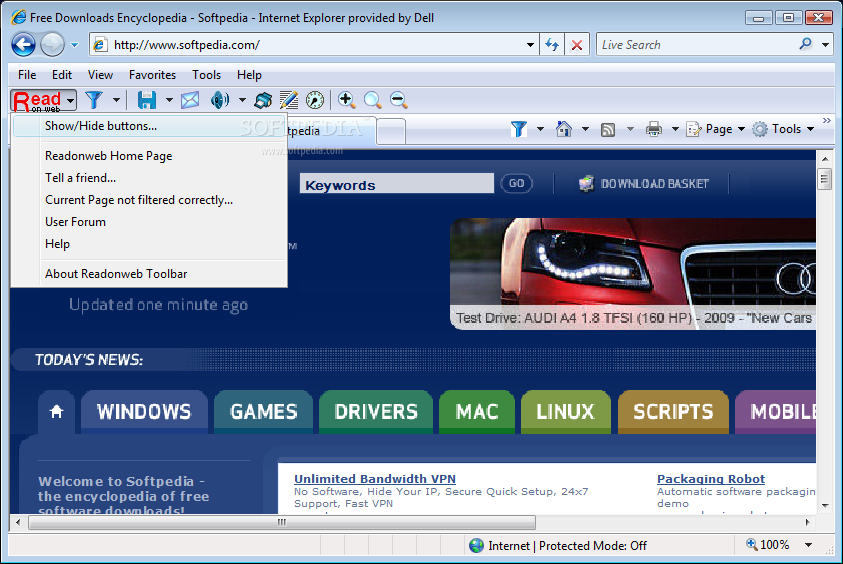Image resolution: width=843 pixels, height=564 pixels.
Task: Click the Readonweb email envelope icon
Action: click(x=190, y=100)
